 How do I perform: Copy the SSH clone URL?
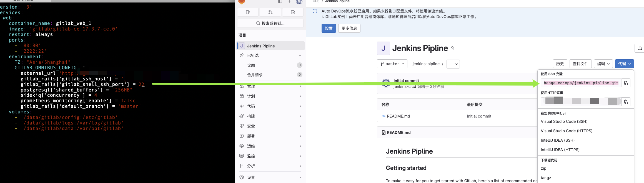pyautogui.click(x=626, y=83)
